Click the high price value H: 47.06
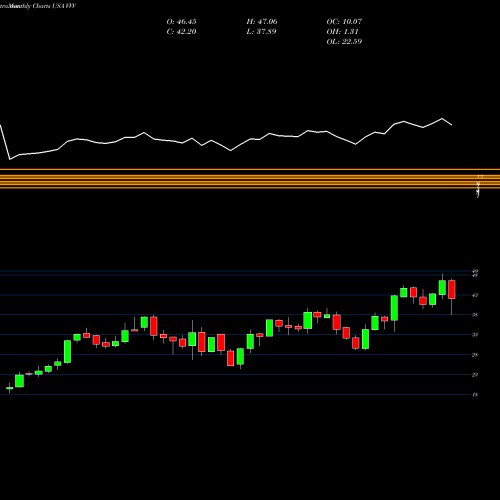The image size is (500, 500). tap(262, 22)
